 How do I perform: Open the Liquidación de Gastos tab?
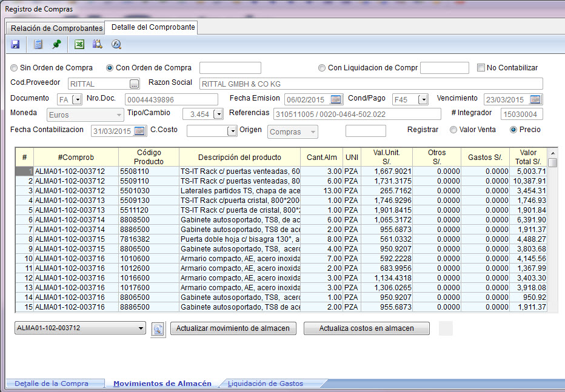pos(265,384)
